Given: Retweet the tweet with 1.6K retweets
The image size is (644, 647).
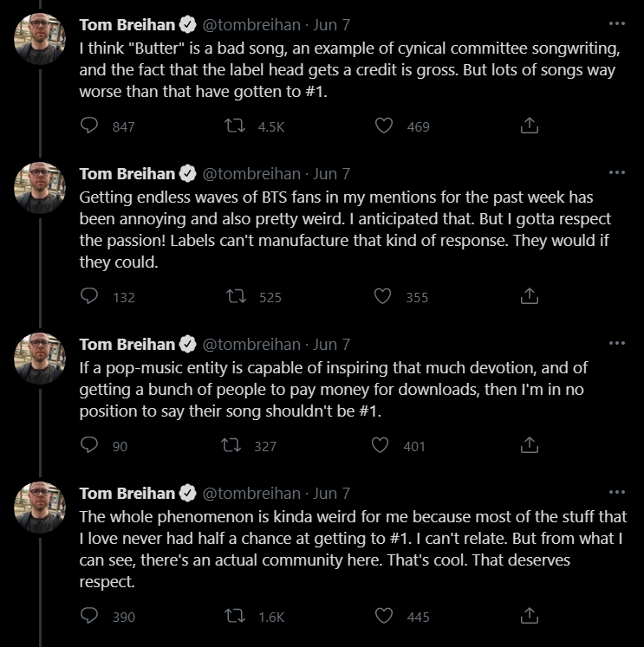Looking at the screenshot, I should [235, 617].
